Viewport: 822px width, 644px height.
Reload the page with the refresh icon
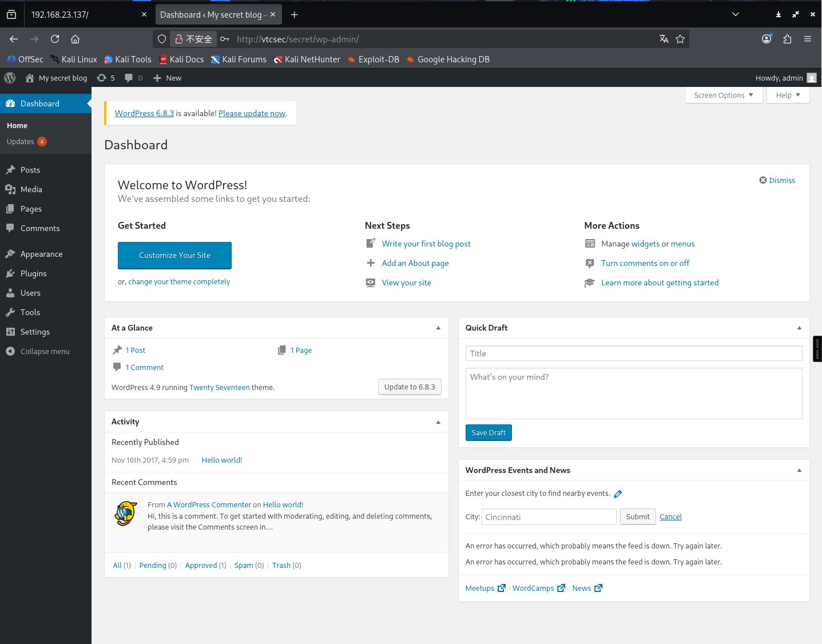55,39
